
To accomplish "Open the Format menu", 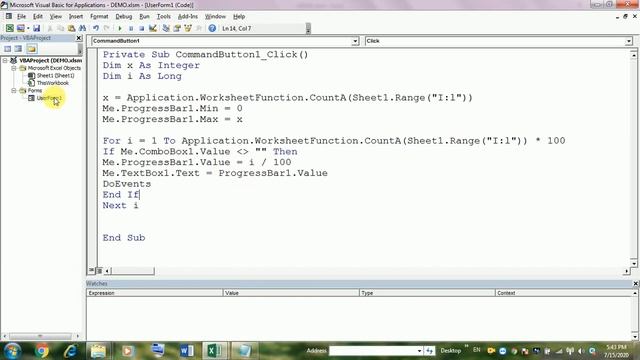I will point(99,16).
